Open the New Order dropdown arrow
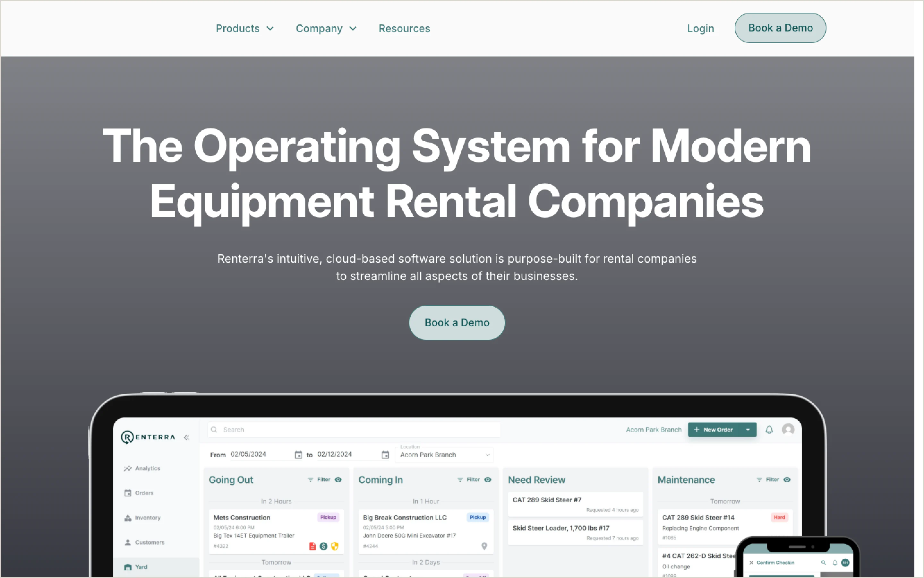 pyautogui.click(x=748, y=430)
